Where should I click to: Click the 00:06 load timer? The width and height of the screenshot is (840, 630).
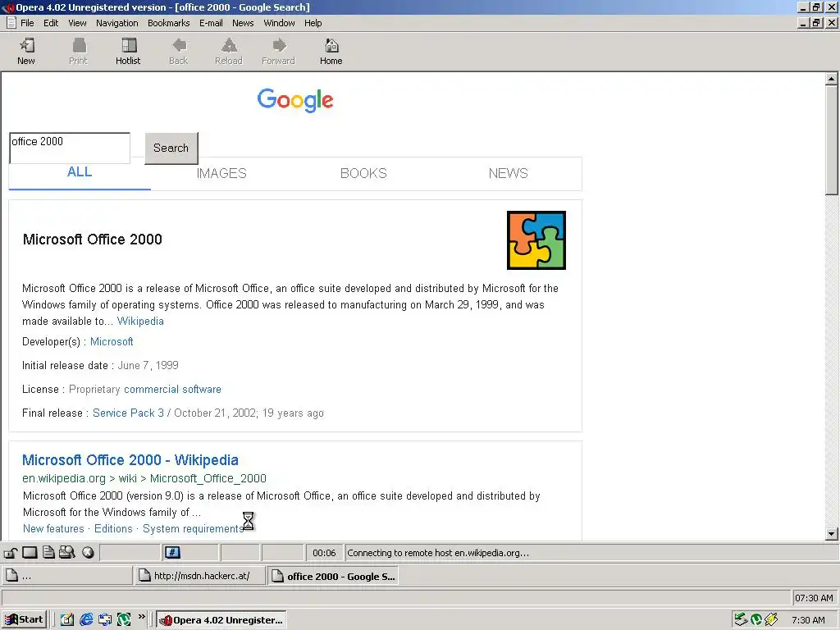point(324,553)
